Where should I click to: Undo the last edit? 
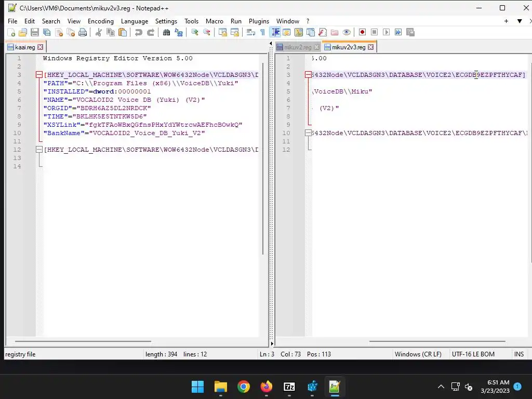tap(138, 32)
